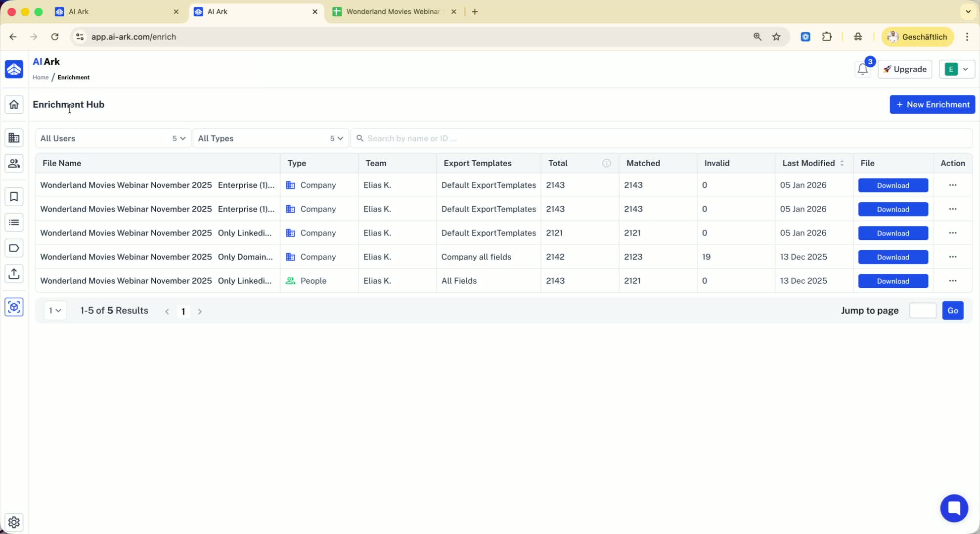Open settings gear in sidebar bottom
980x534 pixels.
pos(14,522)
